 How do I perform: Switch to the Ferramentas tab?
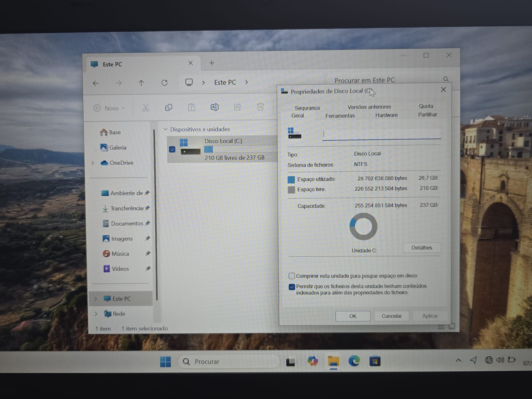(340, 116)
